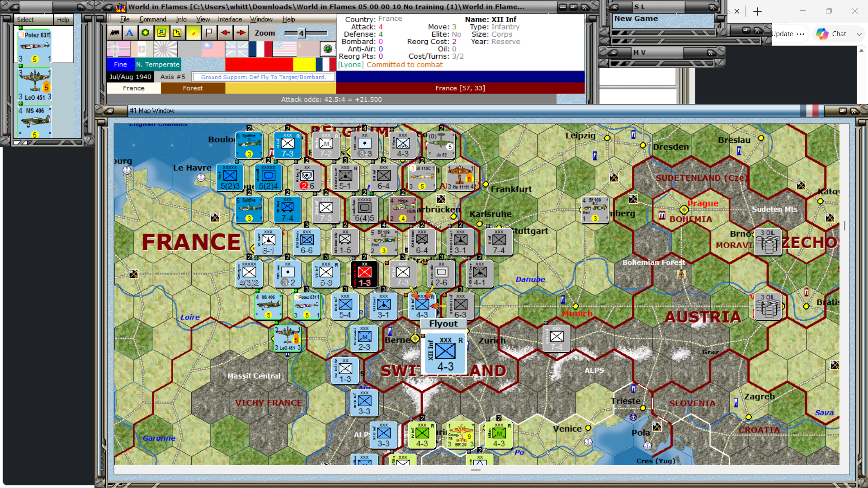
Task: Click the Prague city marker on the map
Action: [684, 210]
